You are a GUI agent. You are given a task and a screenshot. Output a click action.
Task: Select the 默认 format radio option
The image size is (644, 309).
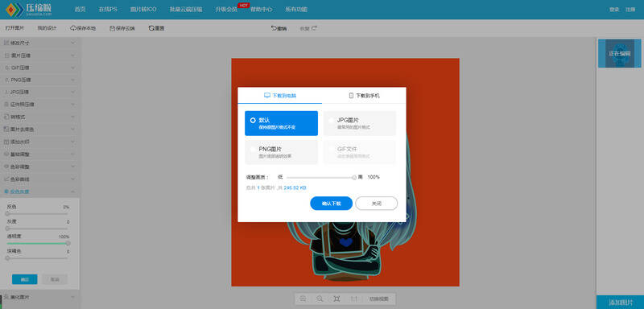pos(253,121)
